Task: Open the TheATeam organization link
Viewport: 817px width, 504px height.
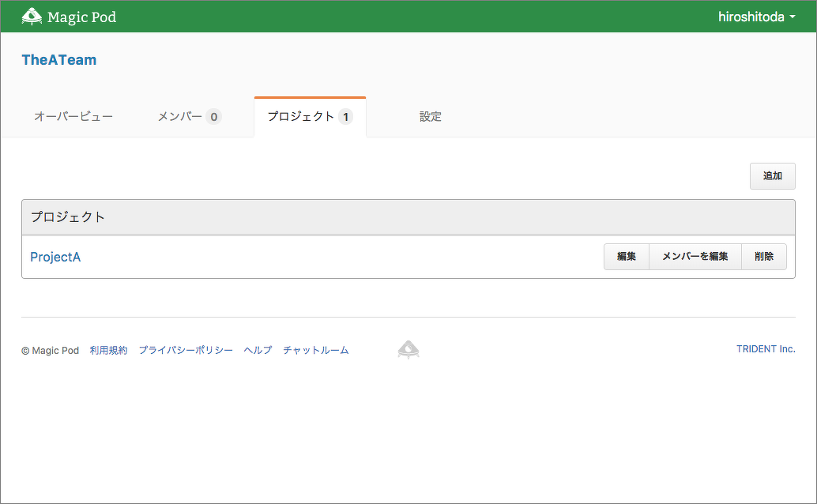Action: coord(59,60)
